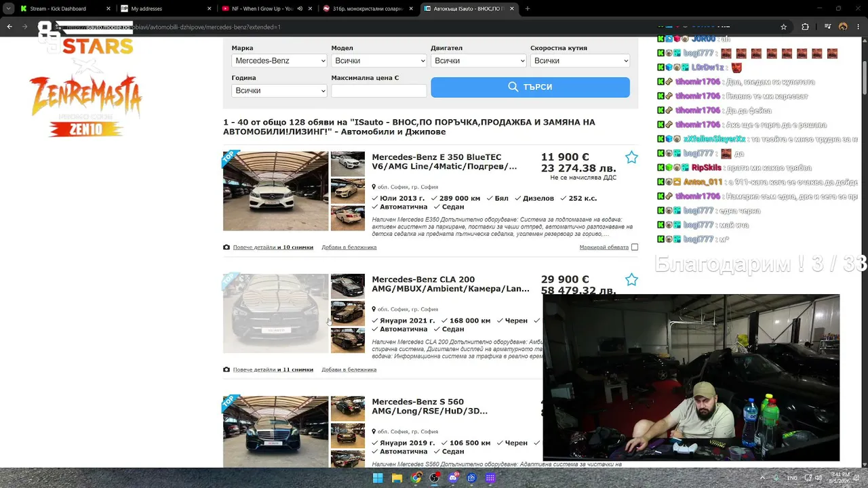Open the Mercedes-Benz CLA 200 listing title
This screenshot has height=488, width=868.
(x=450, y=284)
